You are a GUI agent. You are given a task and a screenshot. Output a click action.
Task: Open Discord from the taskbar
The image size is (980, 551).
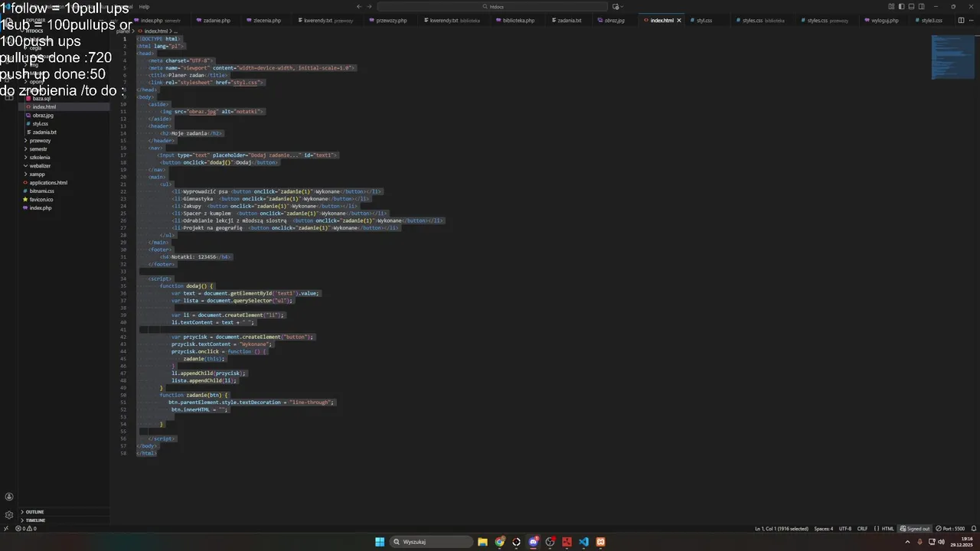(534, 542)
